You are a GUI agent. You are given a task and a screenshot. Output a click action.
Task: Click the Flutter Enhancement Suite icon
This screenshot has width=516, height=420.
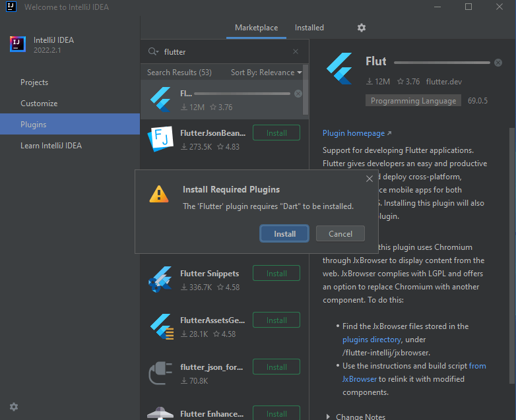coord(160,413)
